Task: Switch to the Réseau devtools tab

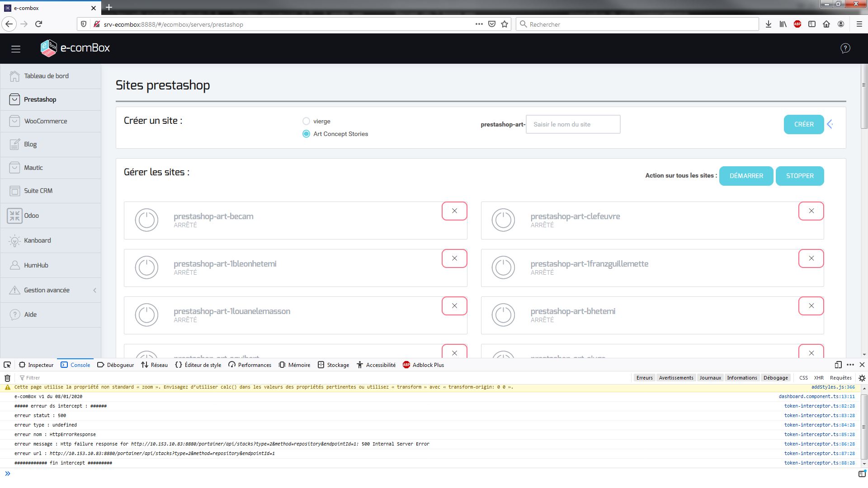Action: (x=154, y=365)
